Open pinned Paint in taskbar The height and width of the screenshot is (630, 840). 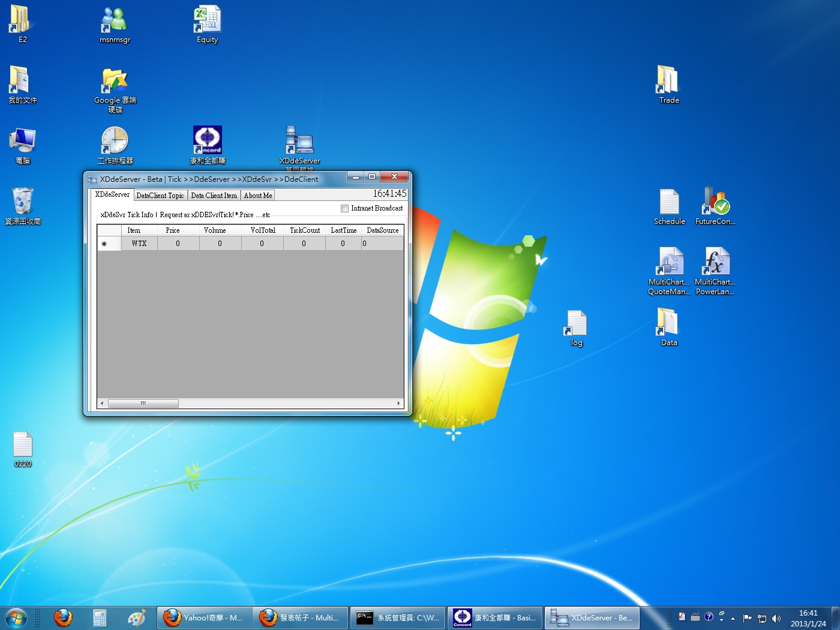(136, 617)
